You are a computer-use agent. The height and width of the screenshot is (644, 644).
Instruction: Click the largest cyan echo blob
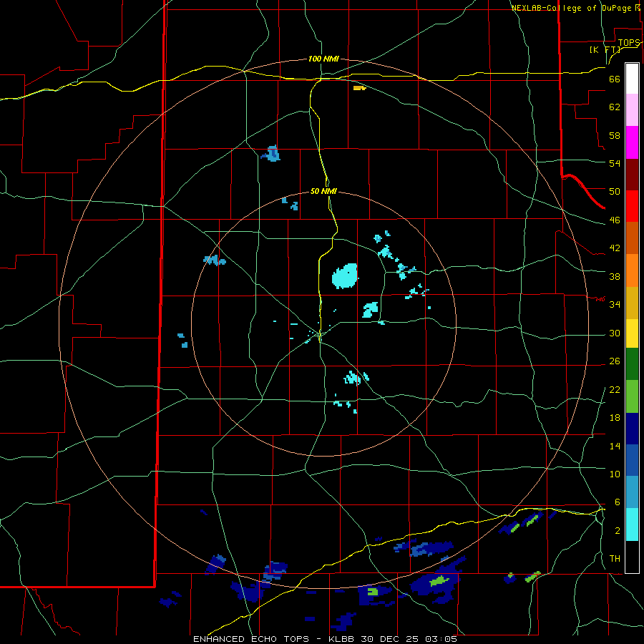pyautogui.click(x=344, y=275)
